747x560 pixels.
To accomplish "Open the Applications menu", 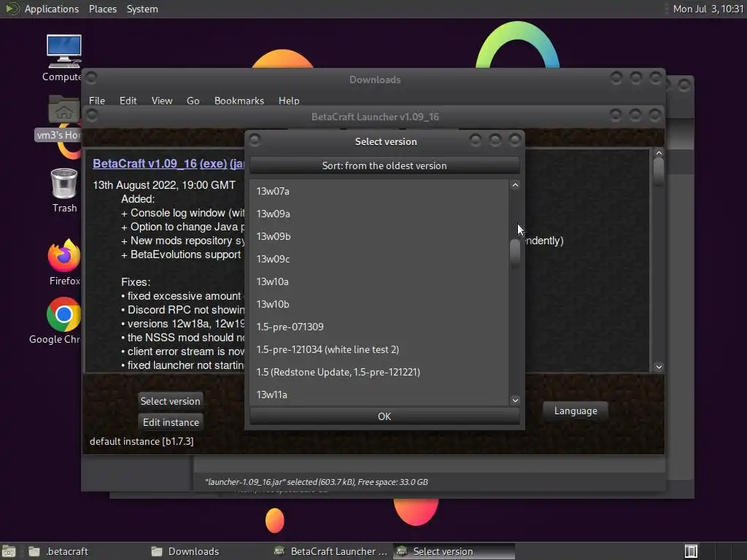I will point(52,9).
